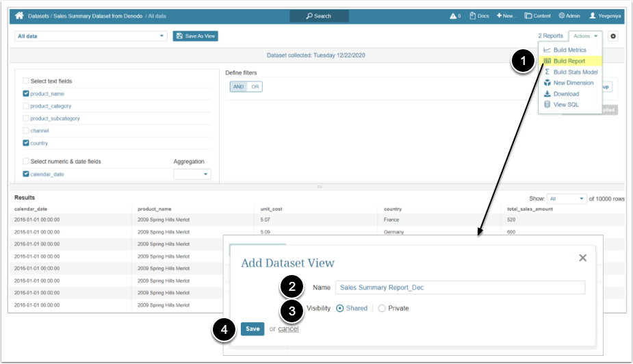The height and width of the screenshot is (364, 633).
Task: Close the Add Dataset View dialog
Action: pos(582,258)
